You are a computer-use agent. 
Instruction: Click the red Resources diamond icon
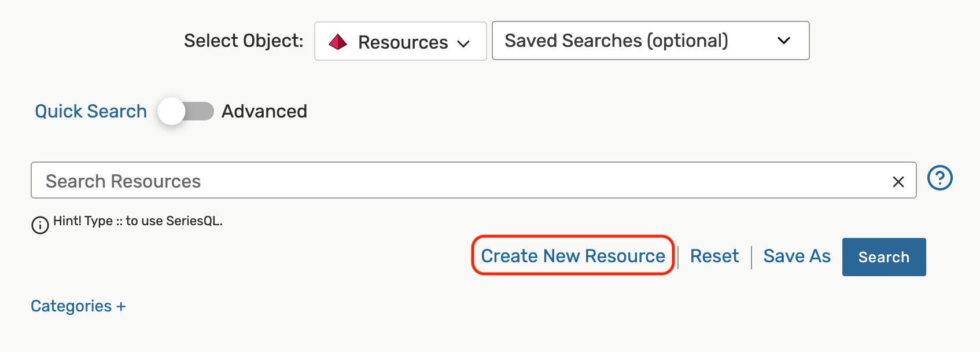tap(338, 42)
